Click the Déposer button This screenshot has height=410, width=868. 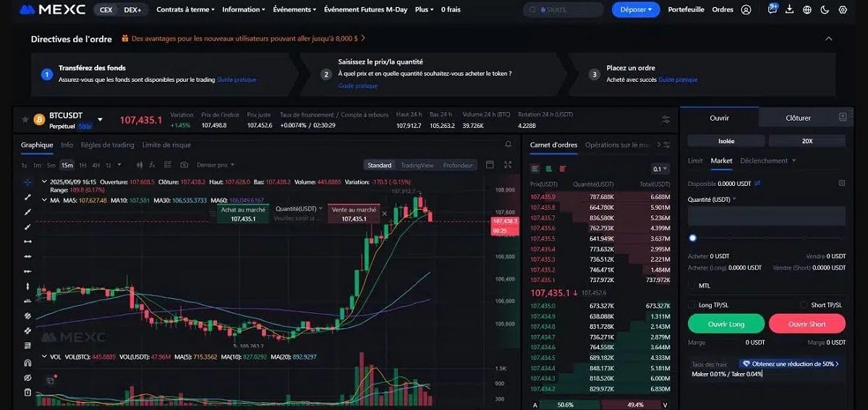pos(636,9)
